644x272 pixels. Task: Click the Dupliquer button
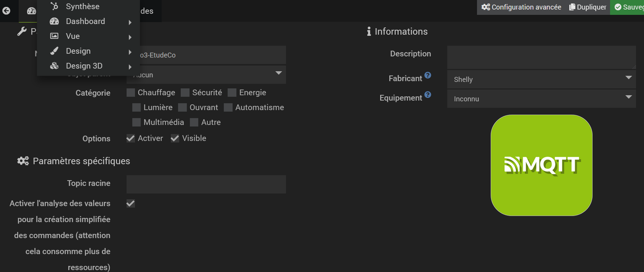coord(588,7)
